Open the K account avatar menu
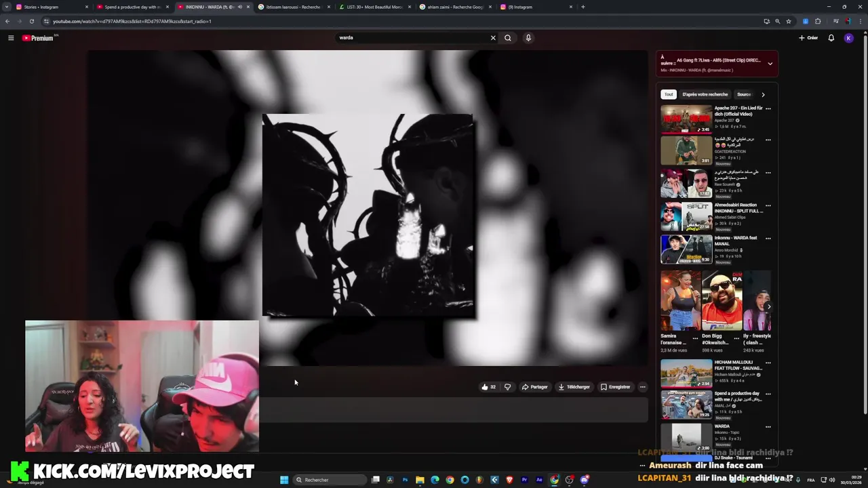The height and width of the screenshot is (488, 868). pyautogui.click(x=848, y=38)
